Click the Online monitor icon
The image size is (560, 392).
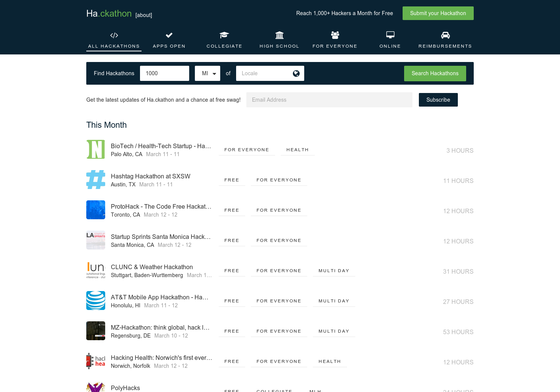coord(390,35)
